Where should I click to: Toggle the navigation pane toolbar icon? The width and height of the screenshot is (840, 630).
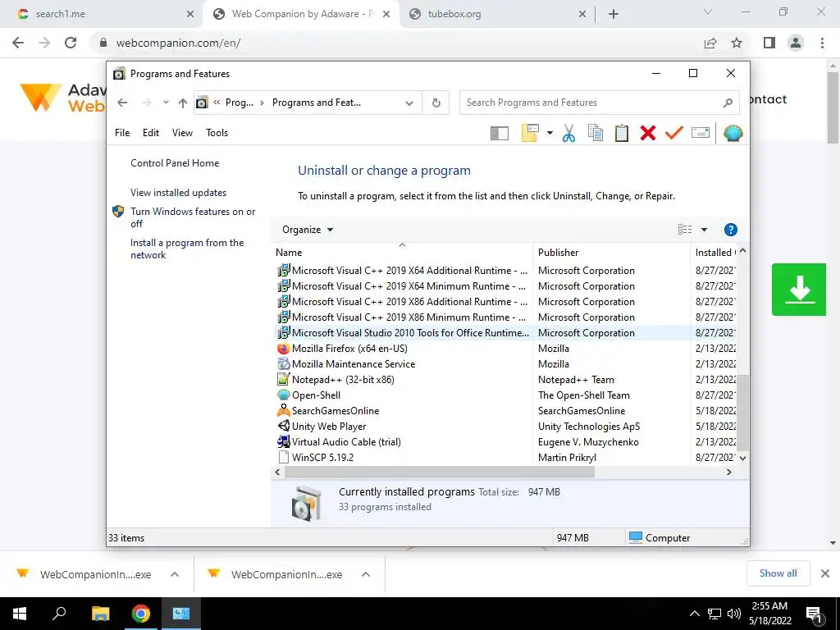tap(500, 133)
